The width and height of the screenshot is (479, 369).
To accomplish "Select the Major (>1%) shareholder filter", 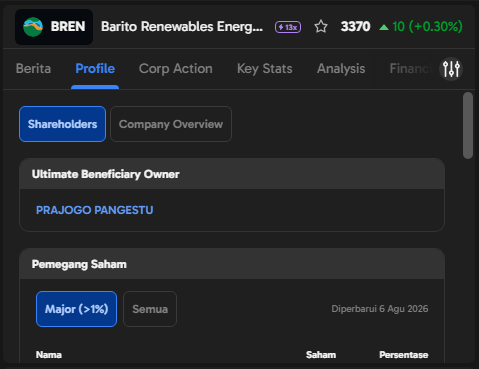I will (76, 309).
